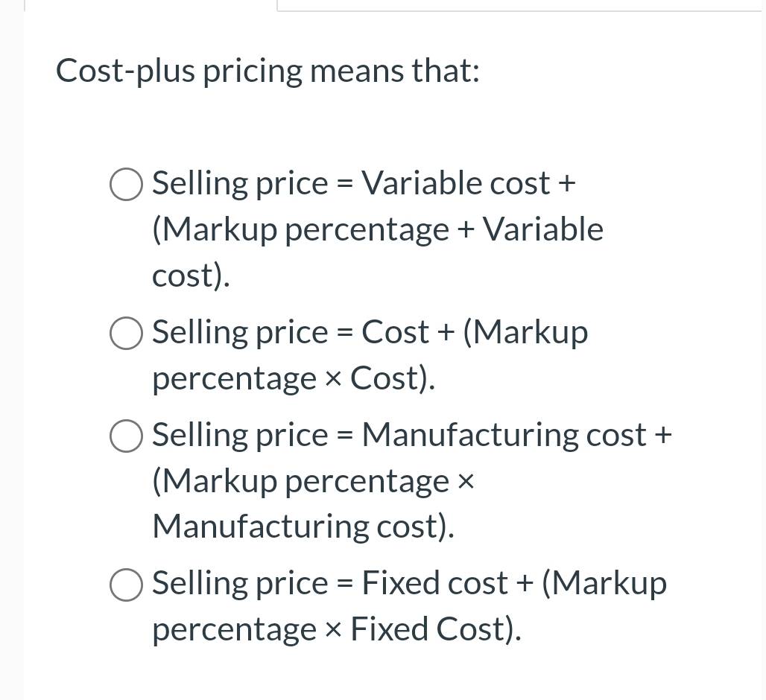Choose the radio for Cost + (Markup percentage × Cost)
The image size is (766, 700).
coord(126,333)
